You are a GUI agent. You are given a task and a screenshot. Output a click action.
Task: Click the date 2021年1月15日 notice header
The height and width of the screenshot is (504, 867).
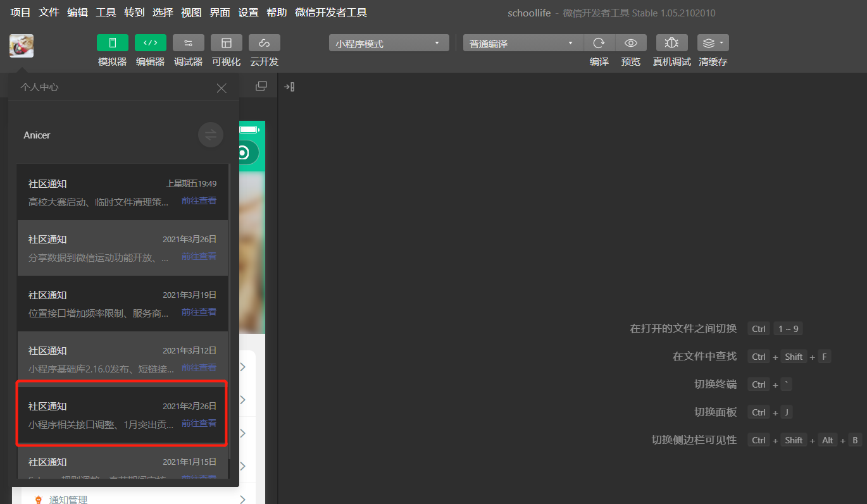point(189,462)
